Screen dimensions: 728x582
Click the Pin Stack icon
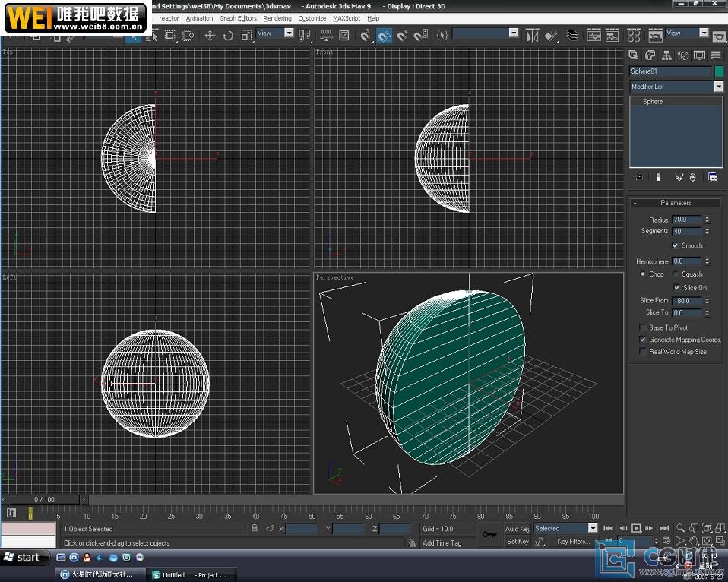[x=639, y=177]
